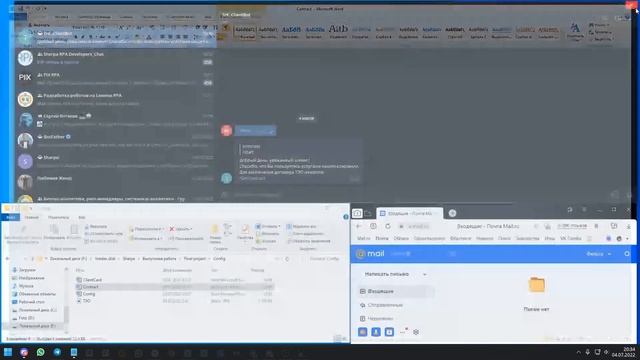Show hidden system tray icons
Image resolution: width=640 pixels, height=360 pixels.
pos(578,352)
